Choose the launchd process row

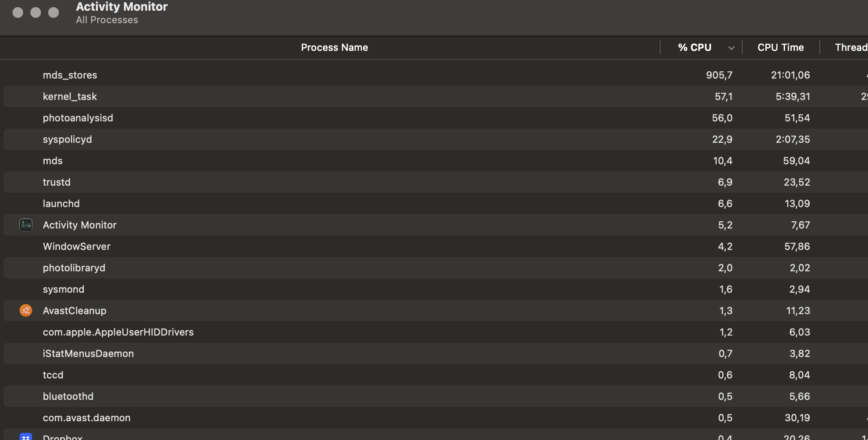click(x=61, y=203)
